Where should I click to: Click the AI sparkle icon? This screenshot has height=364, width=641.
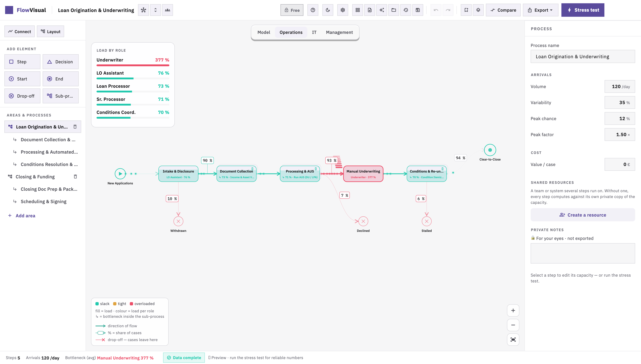point(382,10)
